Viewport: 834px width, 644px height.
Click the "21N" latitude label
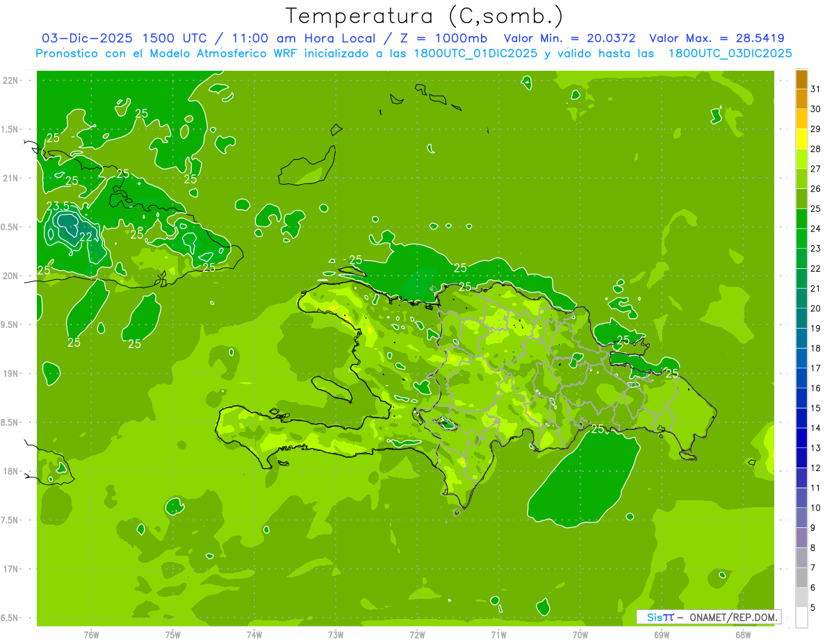click(x=10, y=179)
